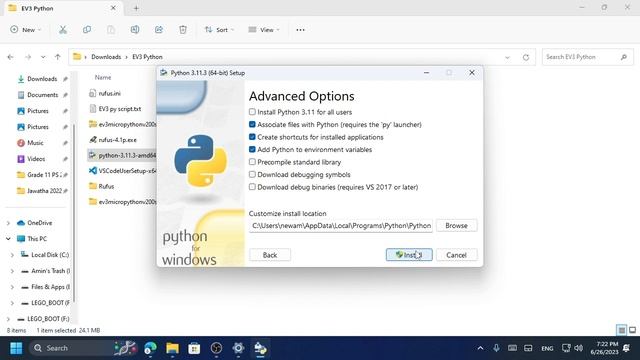Click the volume speaker tray icon

coord(578,348)
